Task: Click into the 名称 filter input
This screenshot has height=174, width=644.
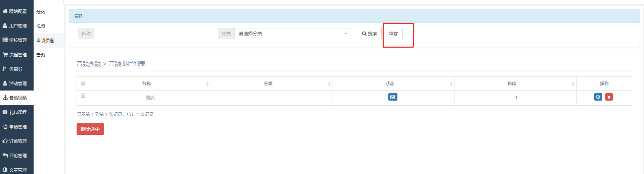Action: [153, 34]
